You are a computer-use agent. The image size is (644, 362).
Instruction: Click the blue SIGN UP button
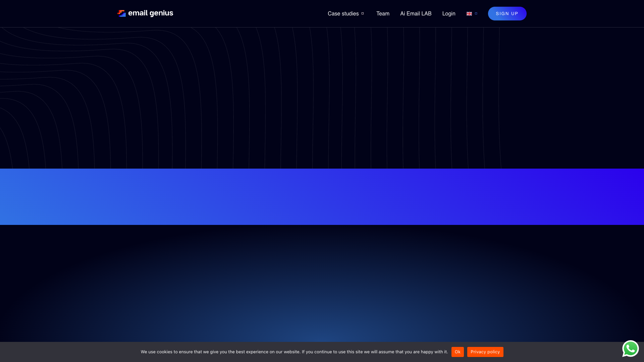coord(507,14)
